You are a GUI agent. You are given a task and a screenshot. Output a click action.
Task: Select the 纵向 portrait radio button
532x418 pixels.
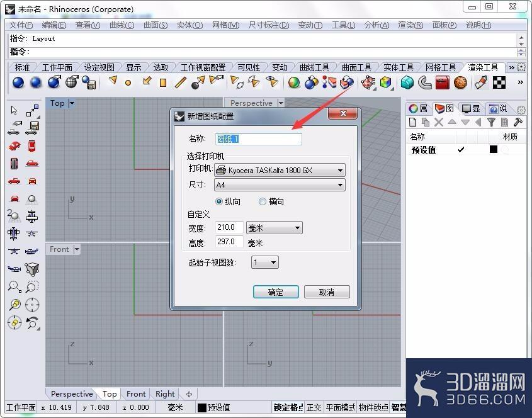tap(219, 201)
